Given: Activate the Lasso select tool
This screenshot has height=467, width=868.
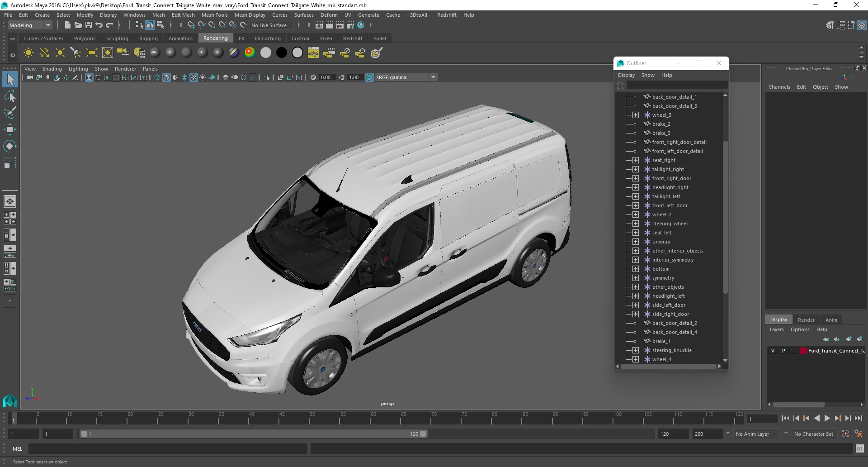Looking at the screenshot, I should pos(10,96).
